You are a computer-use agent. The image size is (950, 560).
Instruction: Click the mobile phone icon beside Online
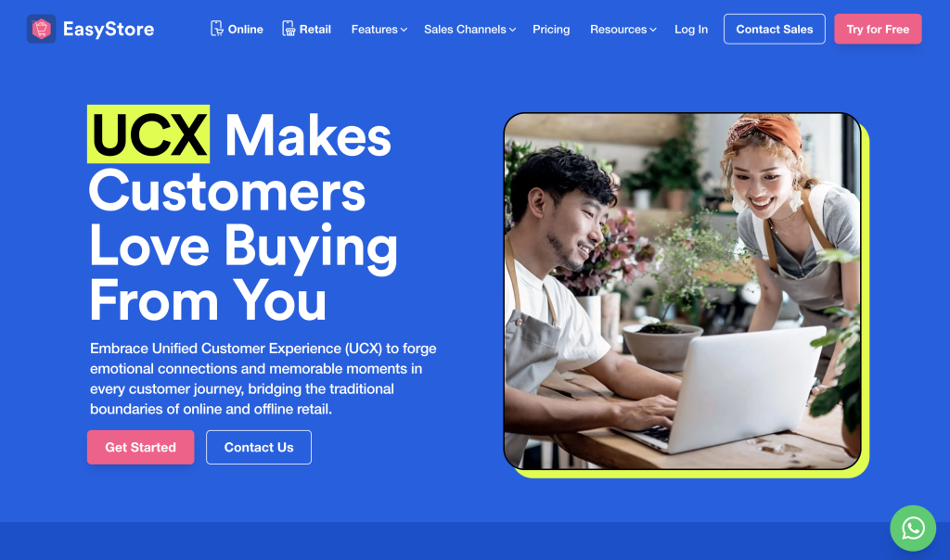pyautogui.click(x=216, y=29)
